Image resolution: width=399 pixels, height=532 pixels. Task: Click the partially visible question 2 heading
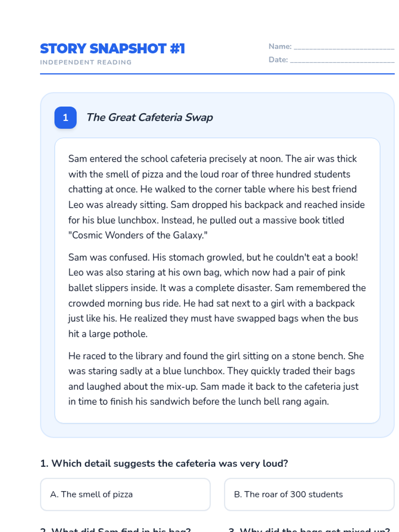(115, 529)
